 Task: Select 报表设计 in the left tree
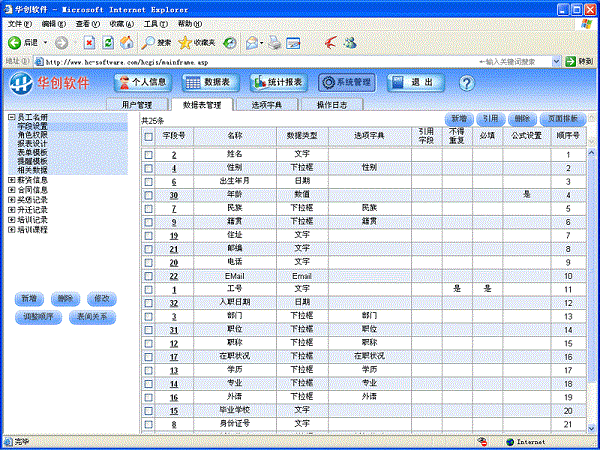pyautogui.click(x=32, y=145)
